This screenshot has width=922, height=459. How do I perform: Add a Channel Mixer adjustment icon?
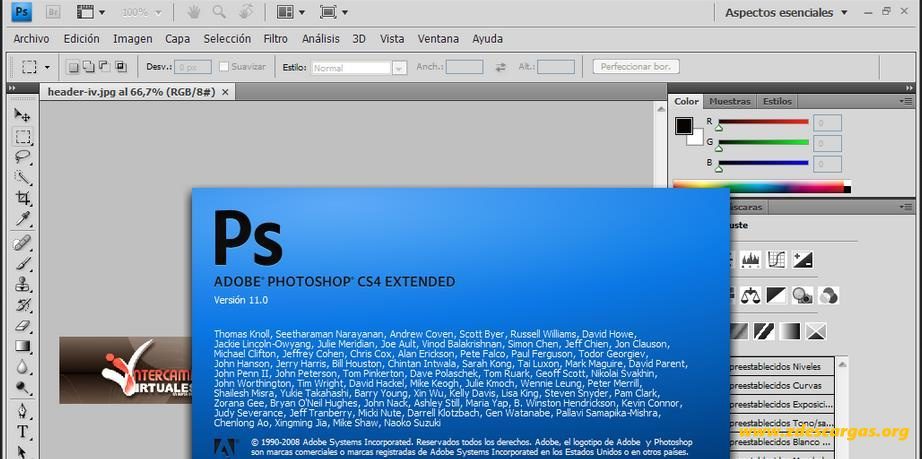coord(828,295)
